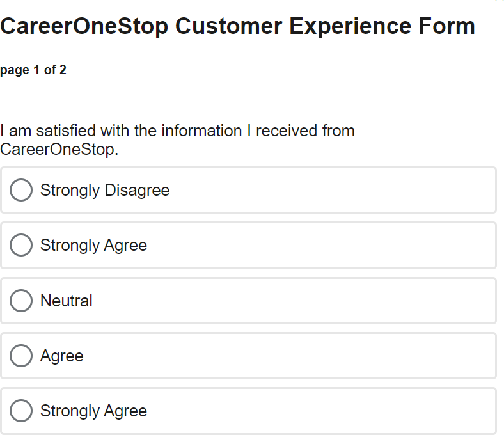This screenshot has width=504, height=435.
Task: Click Strongly Agree label text below Agree
Action: (93, 411)
